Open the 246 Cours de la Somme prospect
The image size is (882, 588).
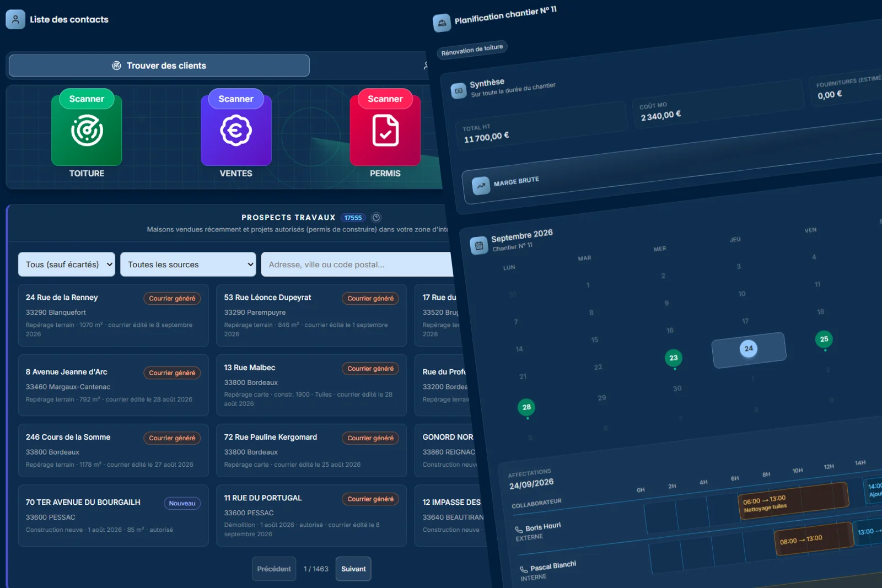click(x=114, y=450)
